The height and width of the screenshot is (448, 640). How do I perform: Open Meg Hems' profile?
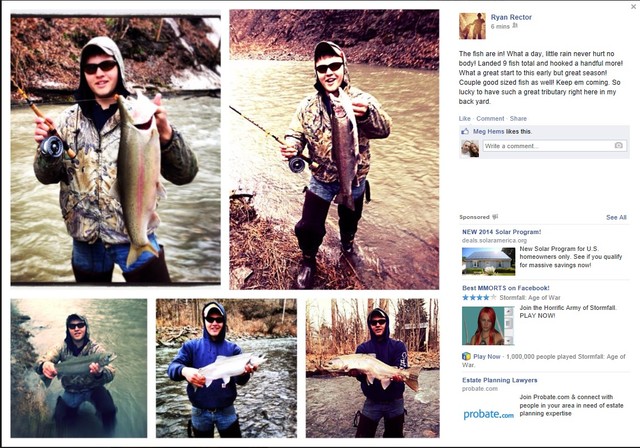click(x=489, y=131)
